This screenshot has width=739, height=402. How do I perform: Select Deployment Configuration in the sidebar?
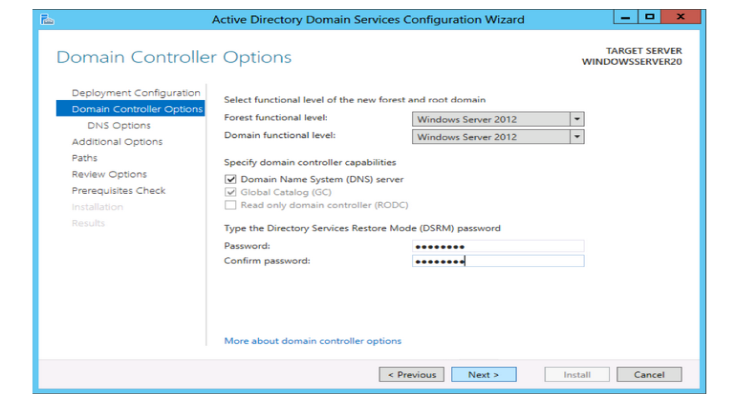(x=136, y=93)
